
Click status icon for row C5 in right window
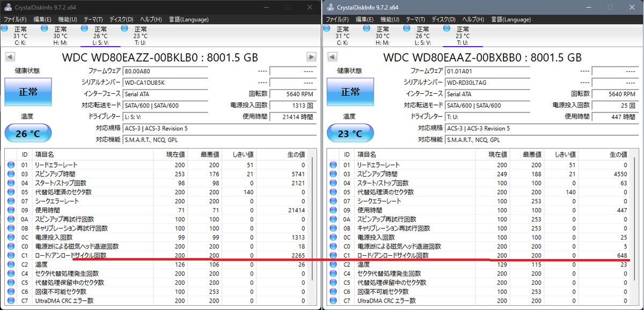[x=333, y=282]
